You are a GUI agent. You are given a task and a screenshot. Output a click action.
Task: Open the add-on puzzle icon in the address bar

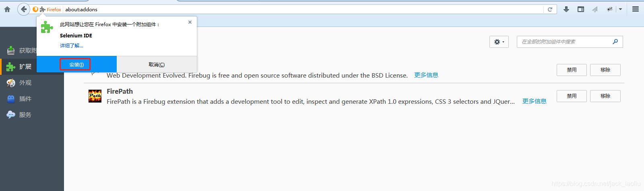tap(43, 9)
